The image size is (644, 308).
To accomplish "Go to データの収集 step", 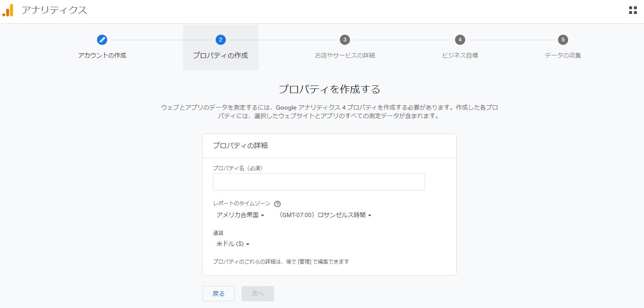I will pyautogui.click(x=563, y=55).
